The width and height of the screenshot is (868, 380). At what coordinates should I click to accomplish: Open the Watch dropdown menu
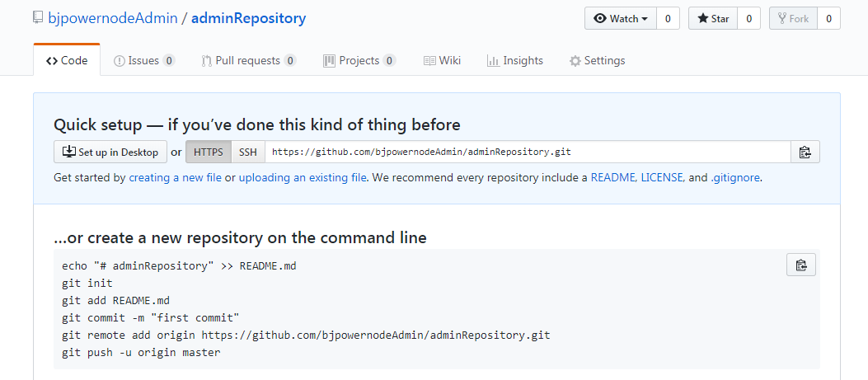pos(620,18)
